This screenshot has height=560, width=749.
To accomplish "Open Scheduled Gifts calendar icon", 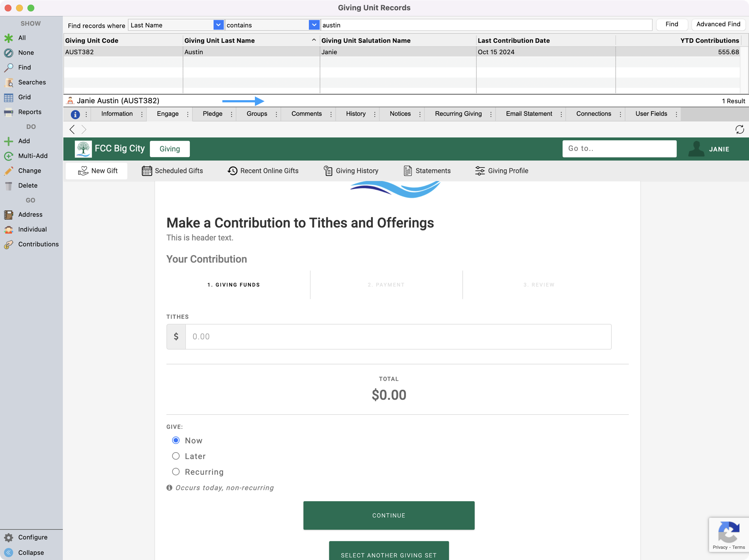I will pos(147,171).
